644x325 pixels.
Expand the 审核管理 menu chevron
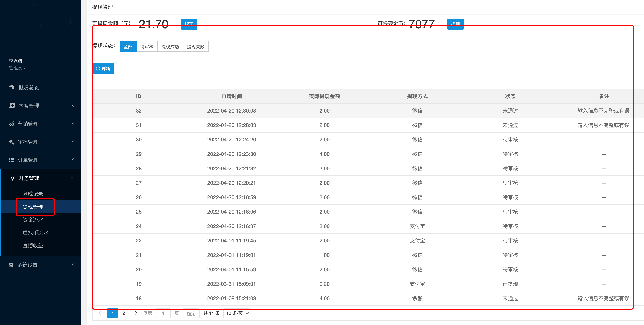pyautogui.click(x=73, y=142)
